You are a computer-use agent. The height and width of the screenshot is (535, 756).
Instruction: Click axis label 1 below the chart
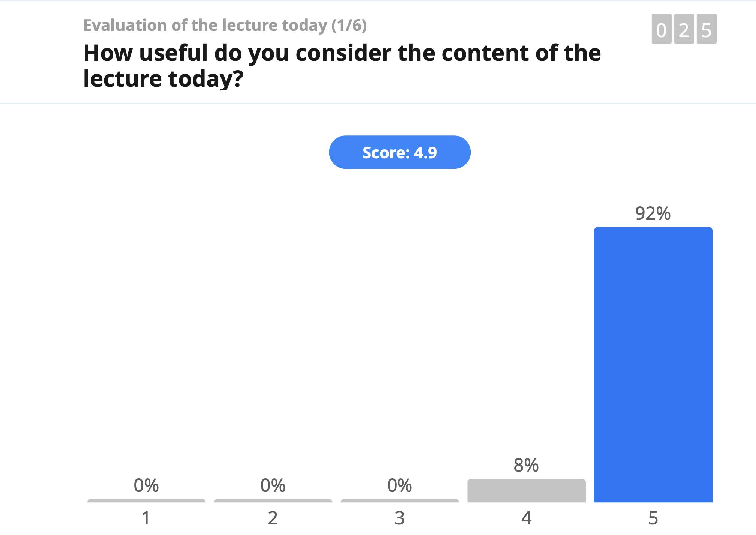click(x=146, y=518)
